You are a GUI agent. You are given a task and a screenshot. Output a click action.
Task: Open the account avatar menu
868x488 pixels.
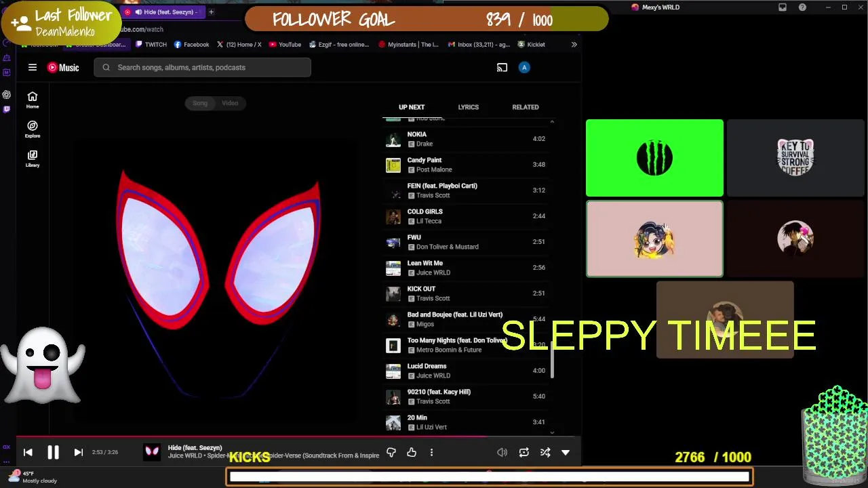[524, 67]
